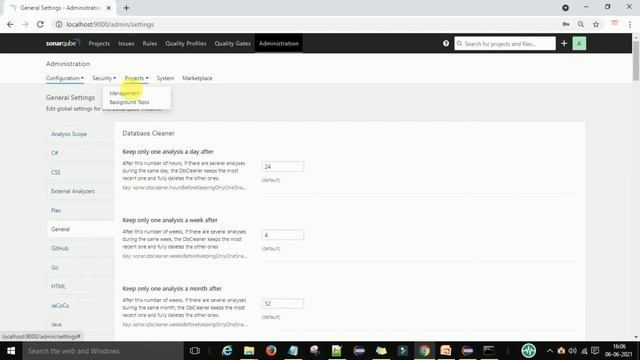Open the System admin tab
This screenshot has width=640, height=360.
[165, 78]
